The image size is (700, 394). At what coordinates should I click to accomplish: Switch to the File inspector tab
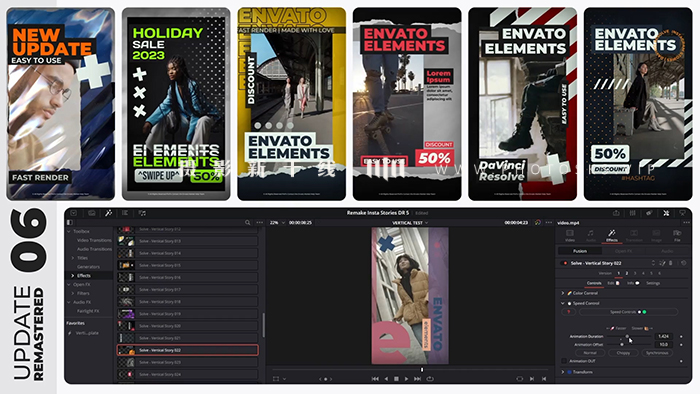coord(677,236)
